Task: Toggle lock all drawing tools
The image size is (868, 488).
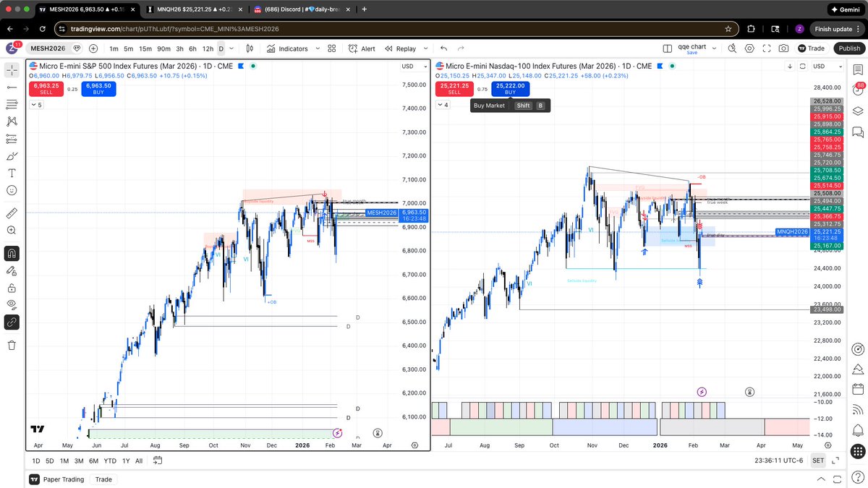Action: pos(12,288)
